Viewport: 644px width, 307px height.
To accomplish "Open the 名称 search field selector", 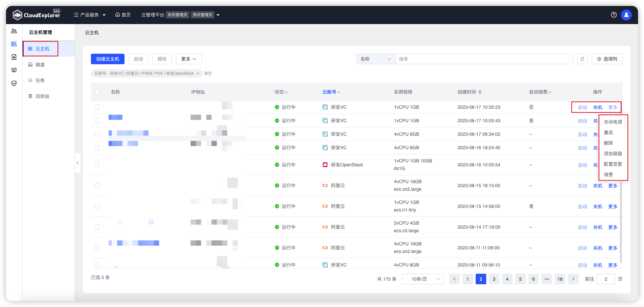I will coord(376,59).
